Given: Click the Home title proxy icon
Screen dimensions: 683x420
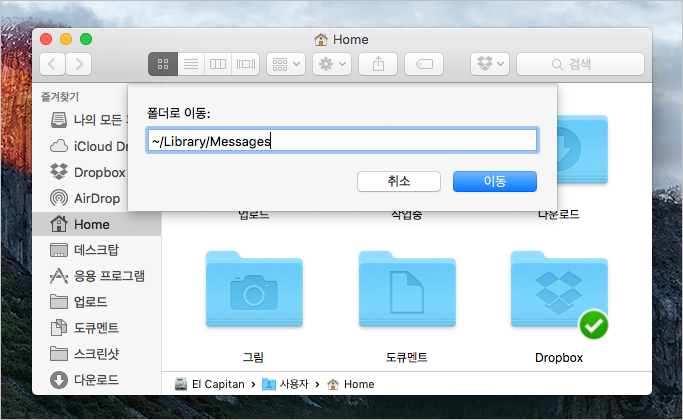Looking at the screenshot, I should 321,40.
